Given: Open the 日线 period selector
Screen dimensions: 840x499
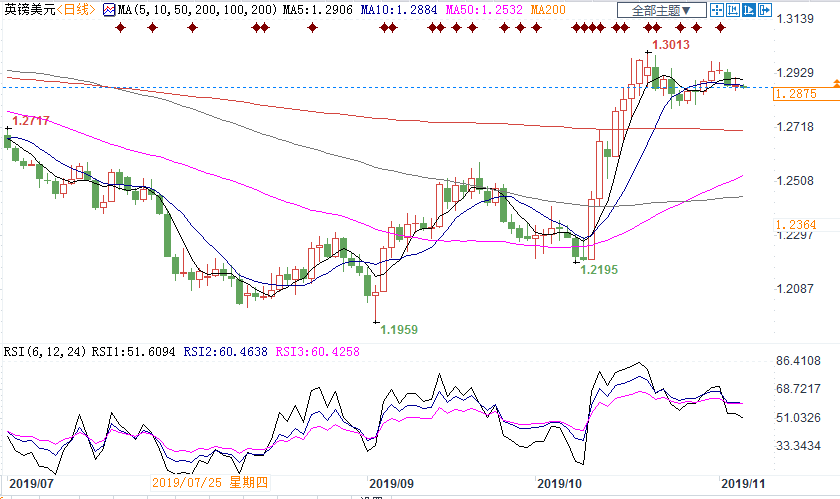Looking at the screenshot, I should point(76,10).
